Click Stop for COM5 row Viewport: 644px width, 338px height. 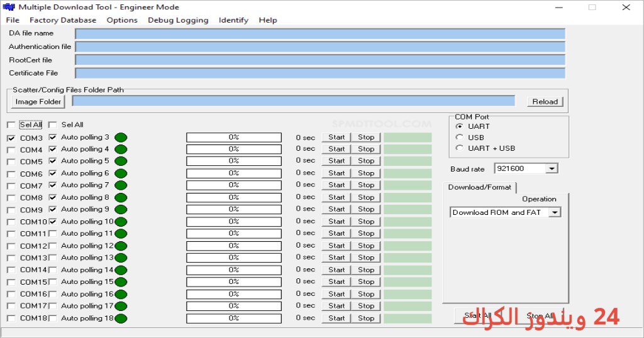point(366,161)
